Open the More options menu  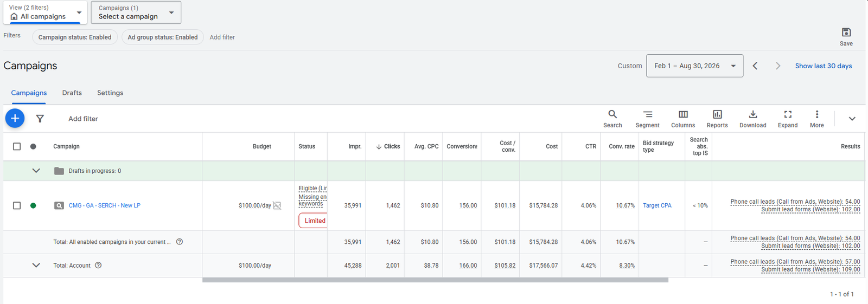817,119
